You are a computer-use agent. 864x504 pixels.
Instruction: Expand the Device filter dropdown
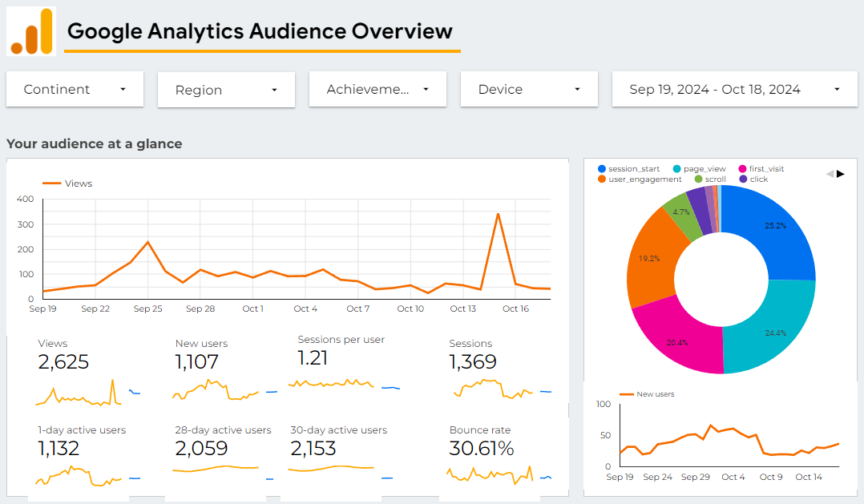(x=530, y=89)
